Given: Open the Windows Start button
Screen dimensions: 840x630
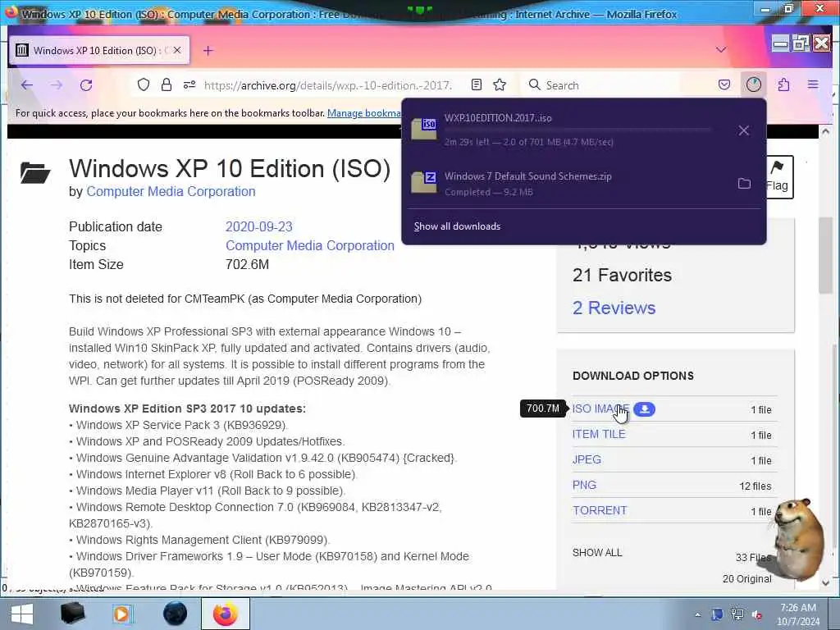Looking at the screenshot, I should pyautogui.click(x=21, y=614).
